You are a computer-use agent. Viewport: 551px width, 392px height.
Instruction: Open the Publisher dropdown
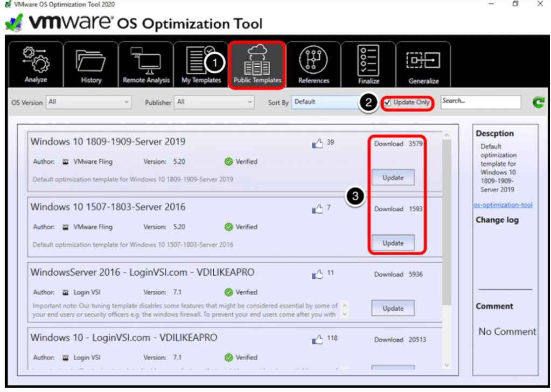pyautogui.click(x=214, y=102)
